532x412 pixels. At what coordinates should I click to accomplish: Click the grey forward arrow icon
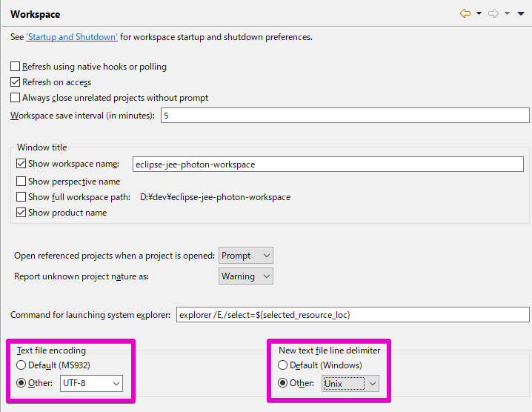pyautogui.click(x=493, y=13)
